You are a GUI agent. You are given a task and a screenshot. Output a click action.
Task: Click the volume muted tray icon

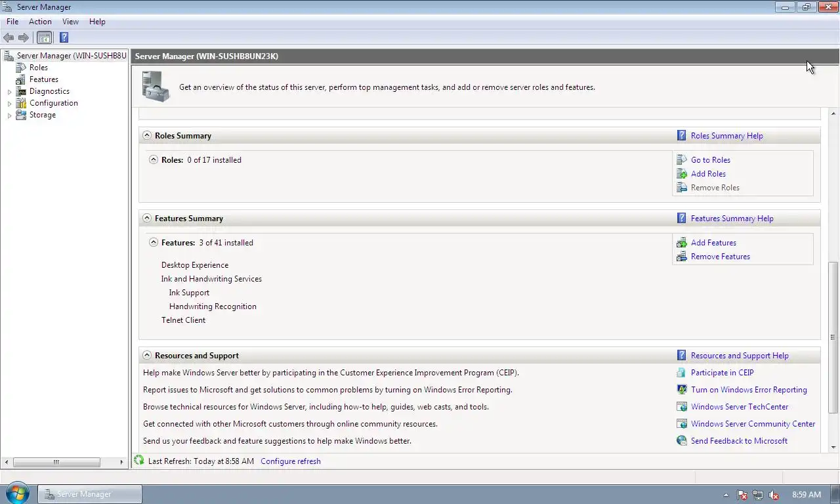[774, 495]
